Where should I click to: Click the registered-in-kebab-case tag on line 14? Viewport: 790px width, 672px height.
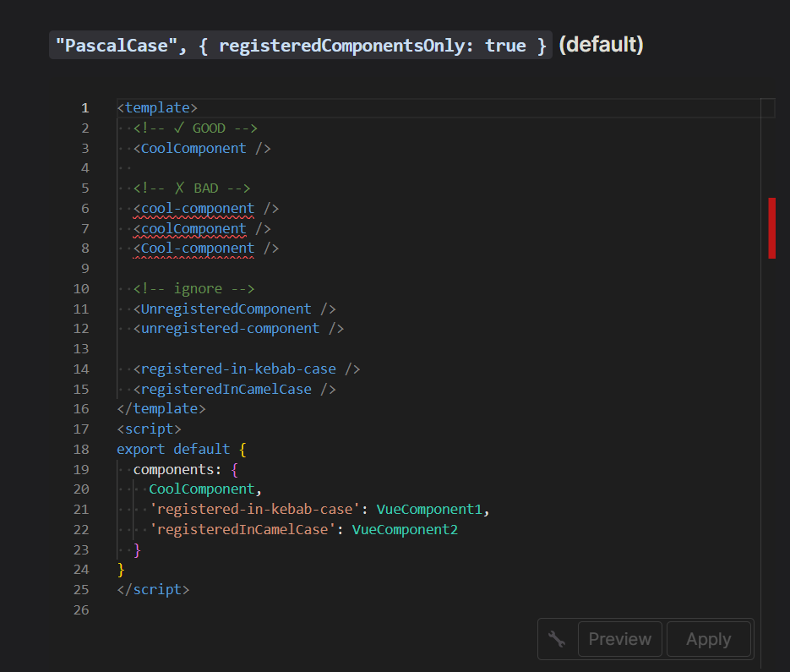coord(237,369)
